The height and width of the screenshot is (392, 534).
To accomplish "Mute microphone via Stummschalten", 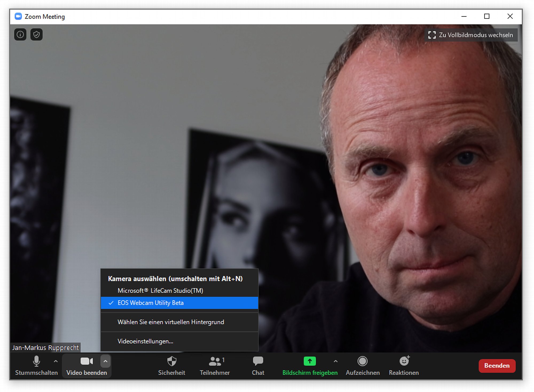I will pos(36,366).
